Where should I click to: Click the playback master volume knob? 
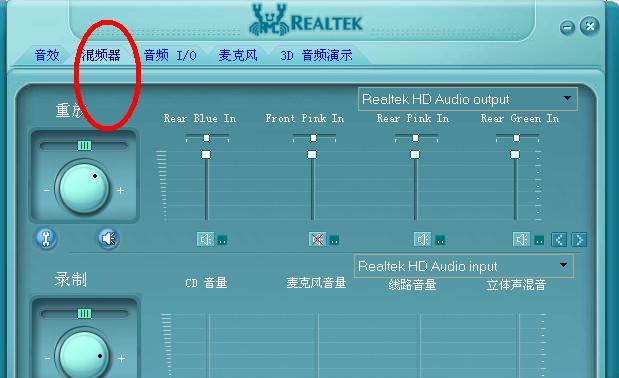pyautogui.click(x=84, y=189)
